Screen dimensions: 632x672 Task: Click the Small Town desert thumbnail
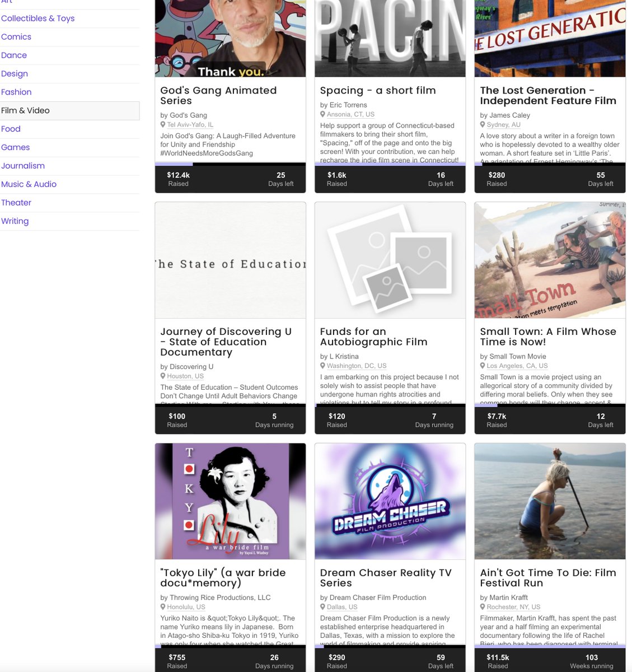click(x=550, y=260)
